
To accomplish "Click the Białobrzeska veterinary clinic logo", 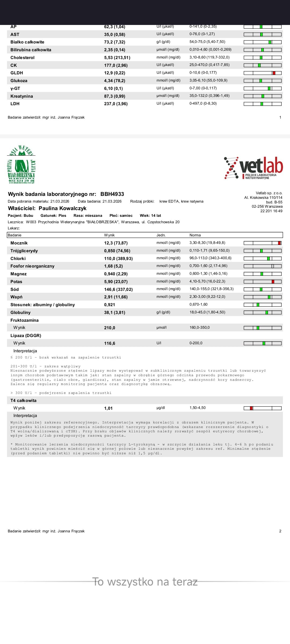I will tap(21, 164).
